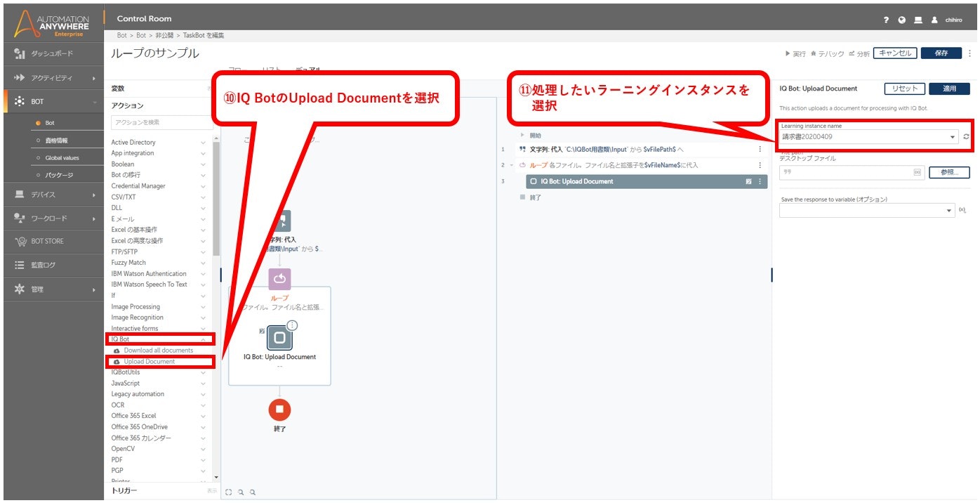The width and height of the screenshot is (980, 503).
Task: Create variable icon beside response dropdown
Action: (962, 210)
